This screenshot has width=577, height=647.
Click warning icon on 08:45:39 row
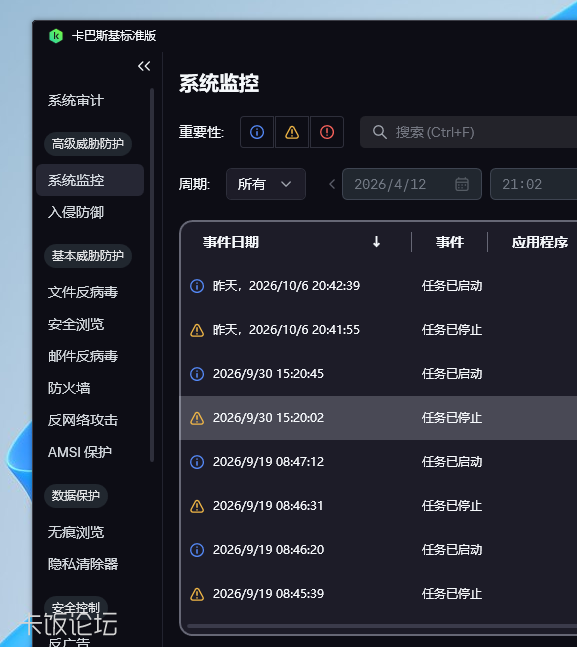[197, 594]
